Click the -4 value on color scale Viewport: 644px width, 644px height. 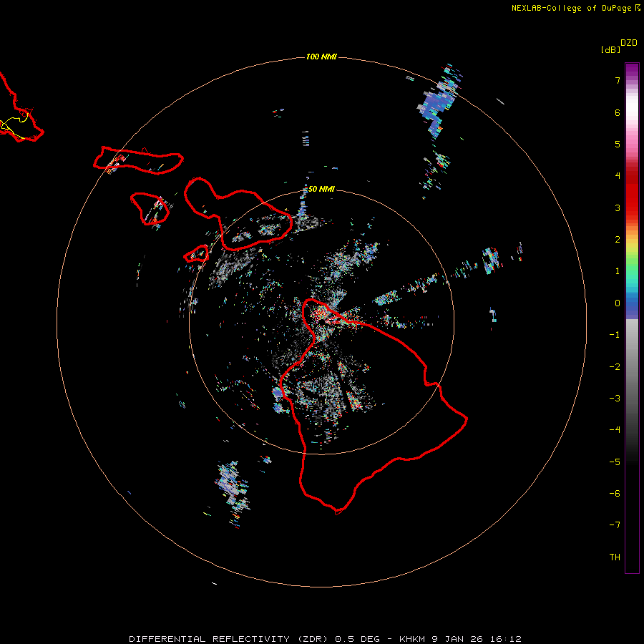[x=615, y=430]
